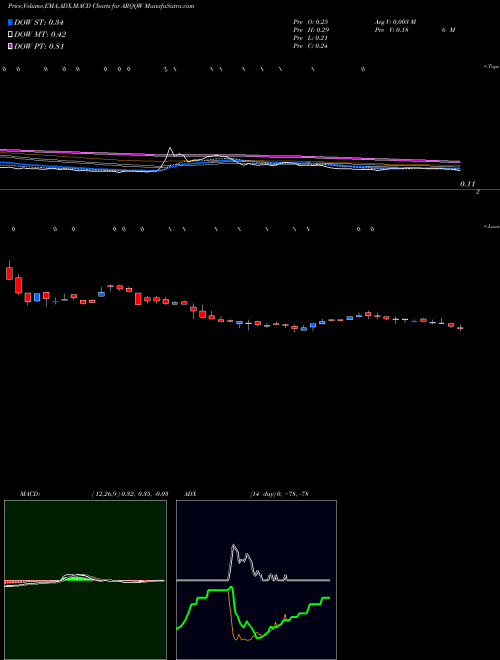Click the MACD (12,26,9) parameter values
Screen dimensions: 500x660
coord(130,493)
